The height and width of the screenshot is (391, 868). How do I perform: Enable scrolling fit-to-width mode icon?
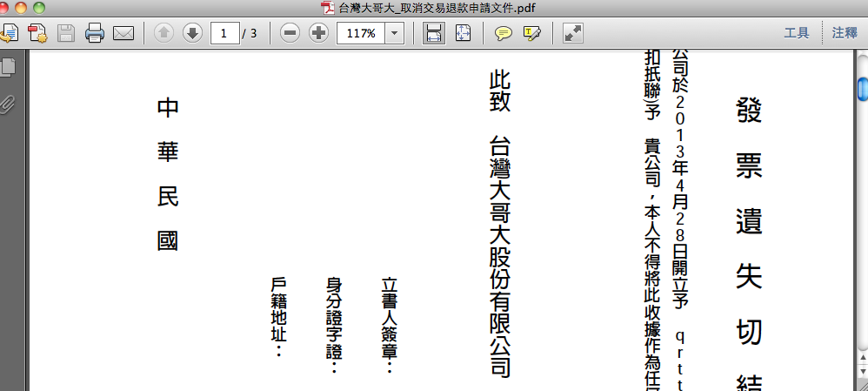click(434, 33)
